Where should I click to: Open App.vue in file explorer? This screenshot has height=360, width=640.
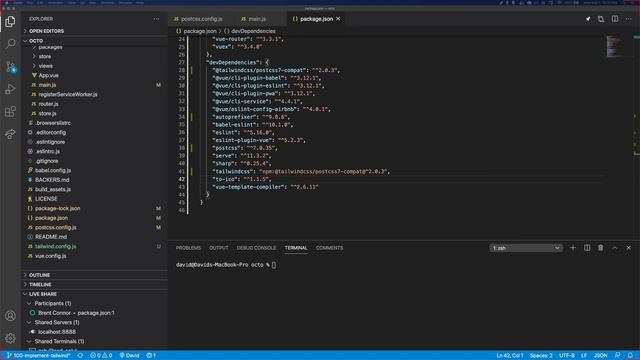[49, 76]
